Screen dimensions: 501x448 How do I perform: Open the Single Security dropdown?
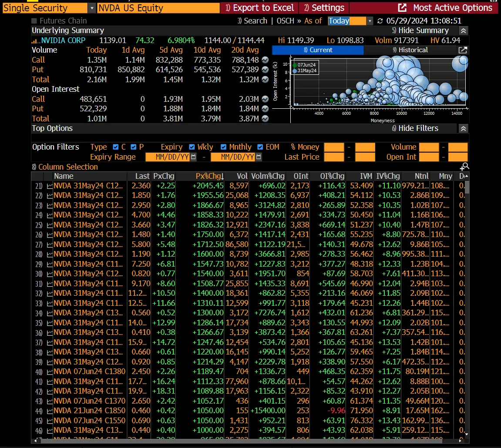point(91,8)
